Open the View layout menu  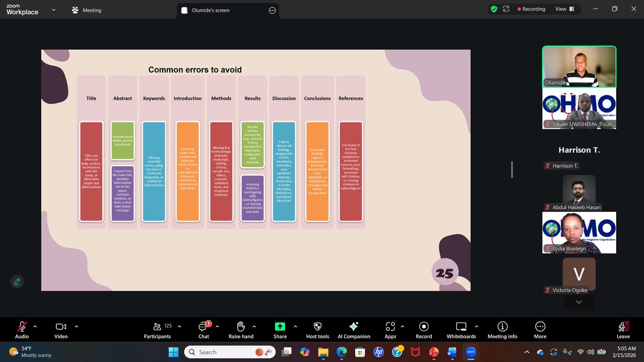(565, 9)
